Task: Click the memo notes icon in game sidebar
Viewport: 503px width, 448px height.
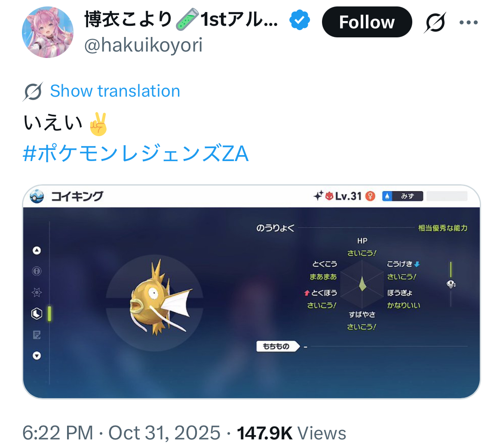Action: (x=37, y=335)
